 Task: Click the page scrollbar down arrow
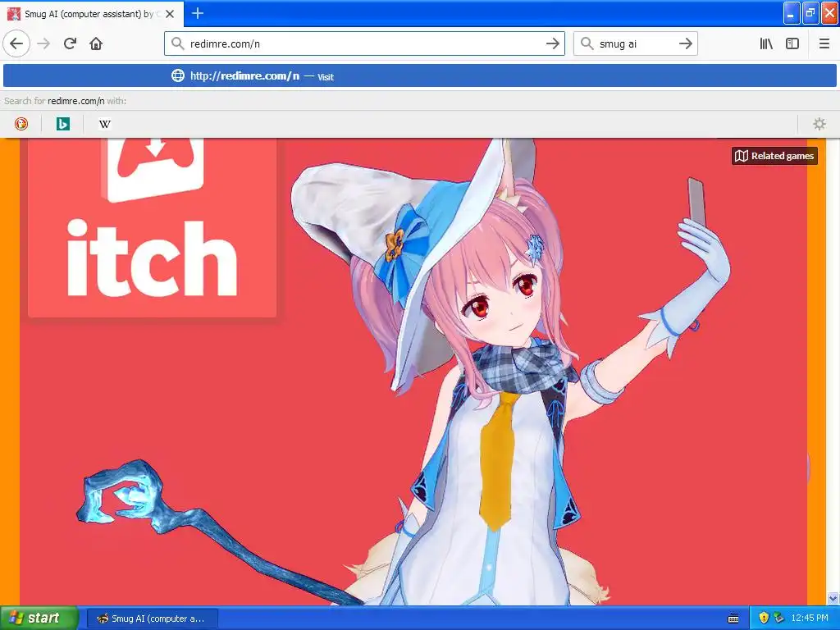tap(833, 598)
